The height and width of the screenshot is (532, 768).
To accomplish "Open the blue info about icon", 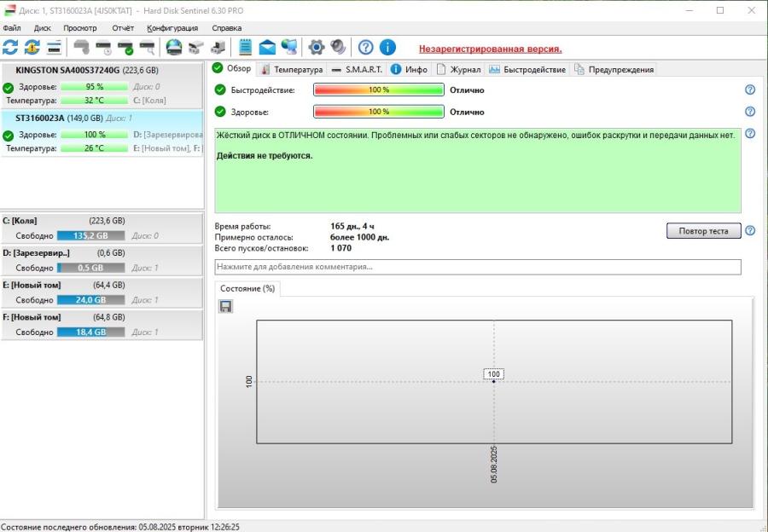I will pos(387,48).
